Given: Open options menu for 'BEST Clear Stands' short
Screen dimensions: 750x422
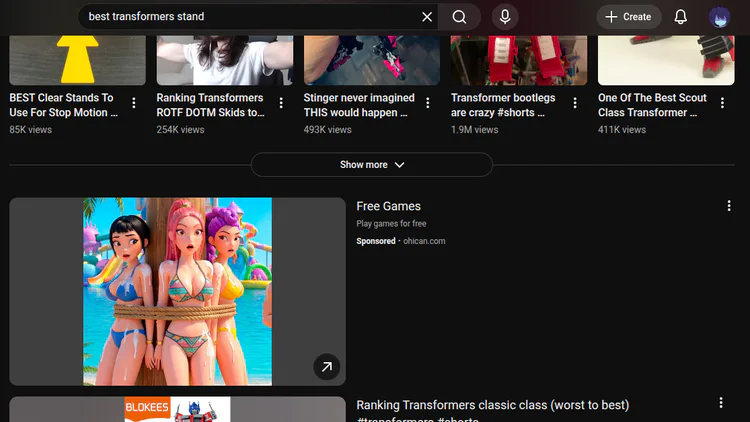Looking at the screenshot, I should pyautogui.click(x=134, y=102).
